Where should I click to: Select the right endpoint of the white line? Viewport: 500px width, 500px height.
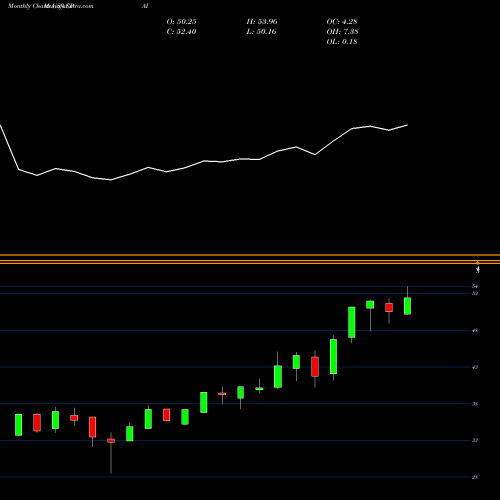(407, 125)
